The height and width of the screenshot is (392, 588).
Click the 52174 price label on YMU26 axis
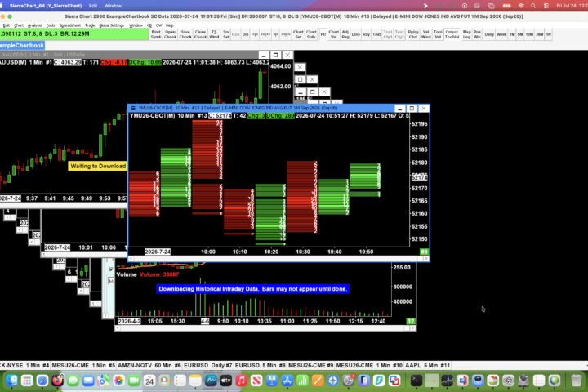[419, 177]
